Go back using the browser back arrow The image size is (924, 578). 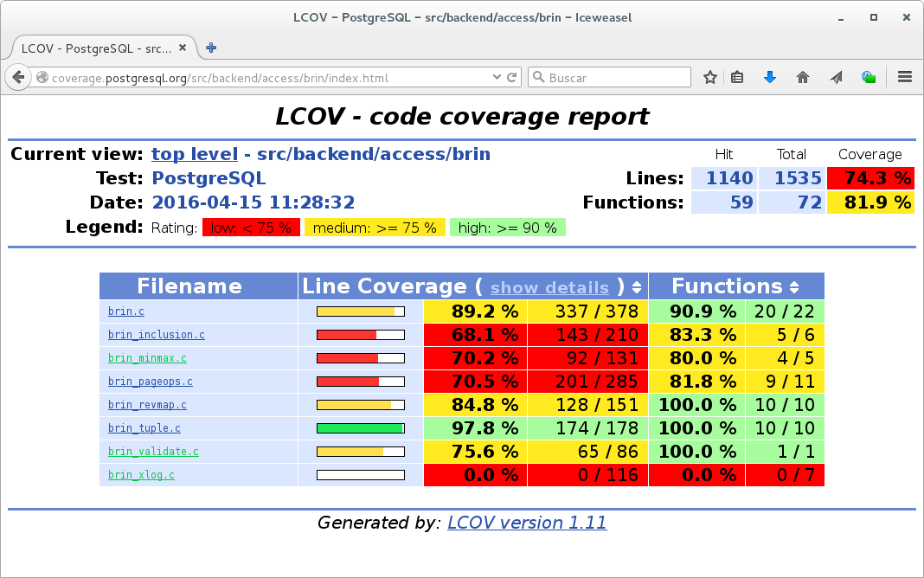click(19, 77)
